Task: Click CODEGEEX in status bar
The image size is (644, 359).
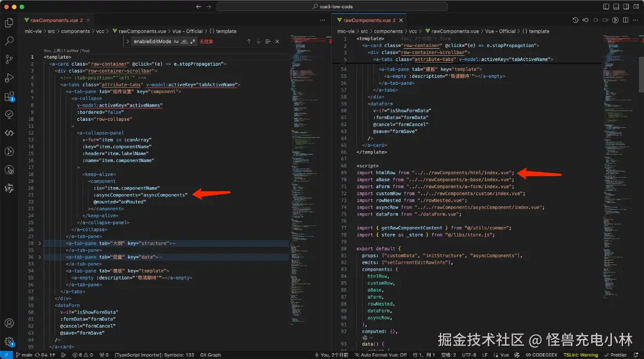Action: (542, 355)
